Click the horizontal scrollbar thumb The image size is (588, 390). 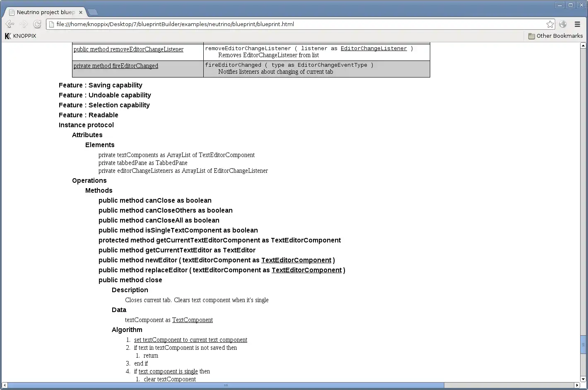226,385
